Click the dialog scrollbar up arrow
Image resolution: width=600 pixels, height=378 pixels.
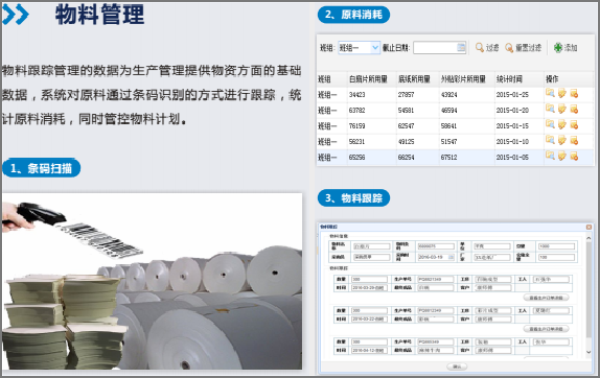coord(589,238)
